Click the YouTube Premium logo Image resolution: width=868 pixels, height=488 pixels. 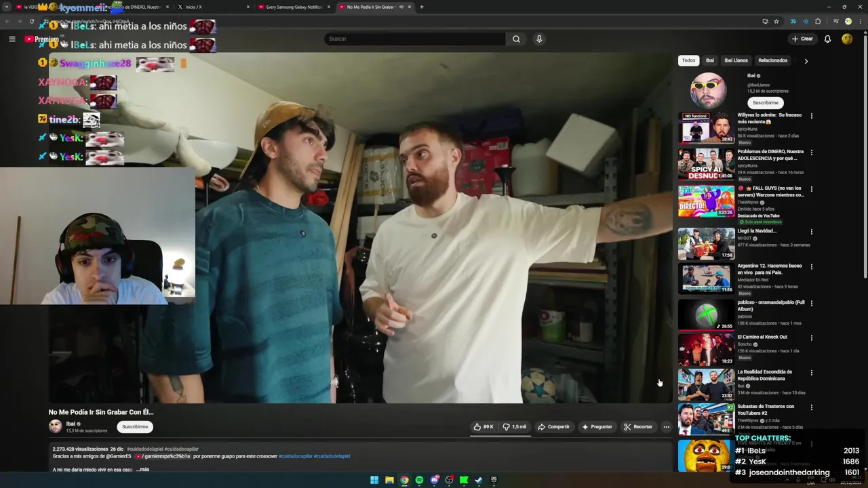(42, 39)
